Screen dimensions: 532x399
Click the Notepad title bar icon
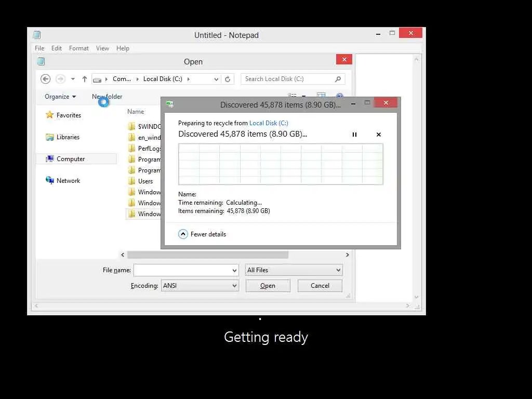click(x=37, y=35)
